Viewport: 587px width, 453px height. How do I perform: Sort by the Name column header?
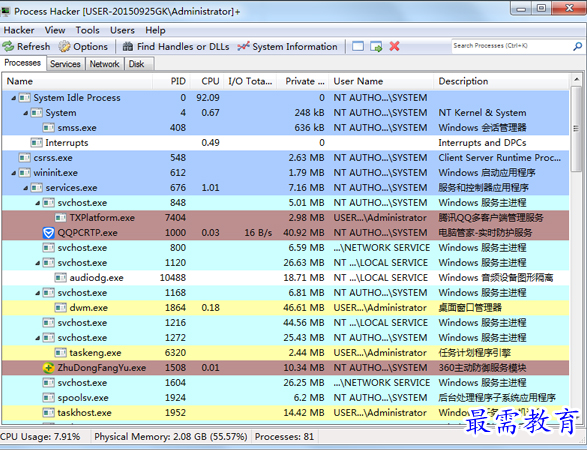[x=77, y=81]
